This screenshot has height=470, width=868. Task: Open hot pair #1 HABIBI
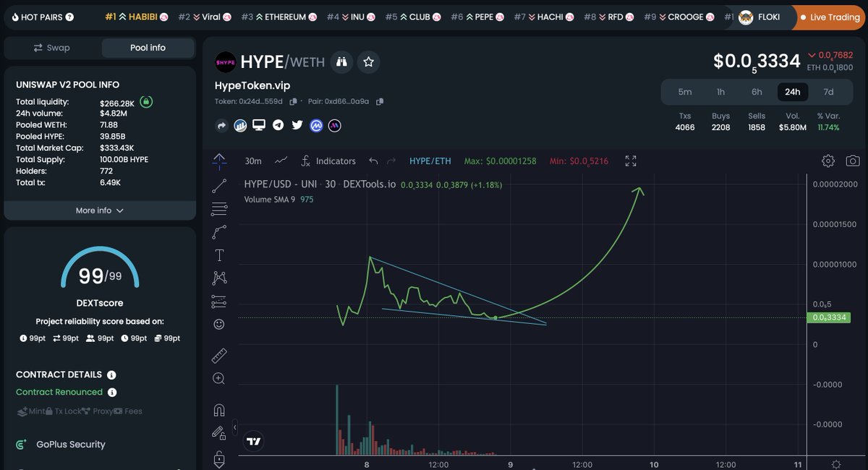tap(137, 17)
